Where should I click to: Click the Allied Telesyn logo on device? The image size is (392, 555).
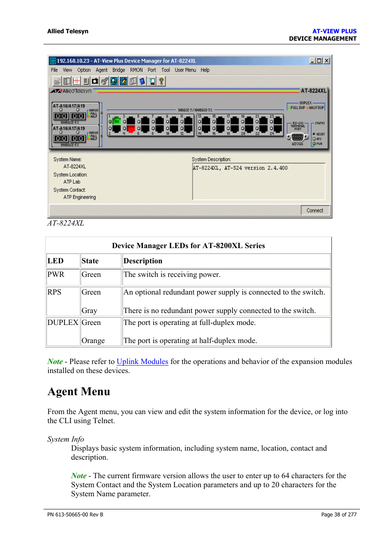tap(71, 91)
